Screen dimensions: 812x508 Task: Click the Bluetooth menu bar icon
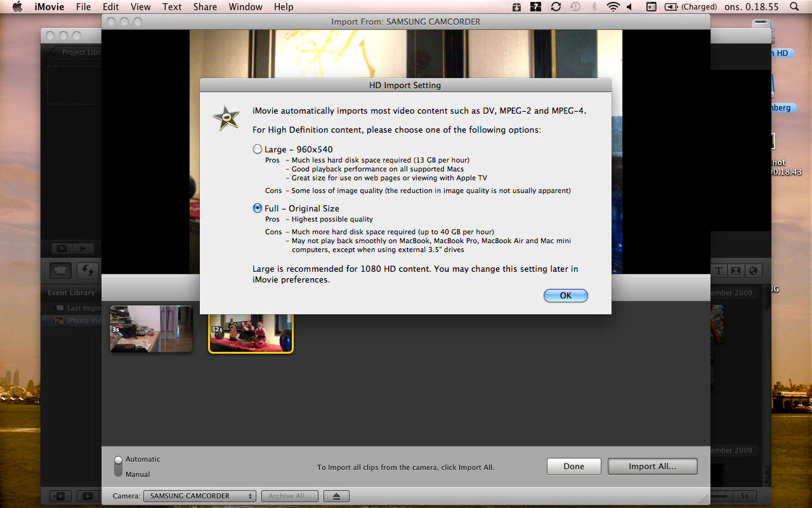[594, 7]
